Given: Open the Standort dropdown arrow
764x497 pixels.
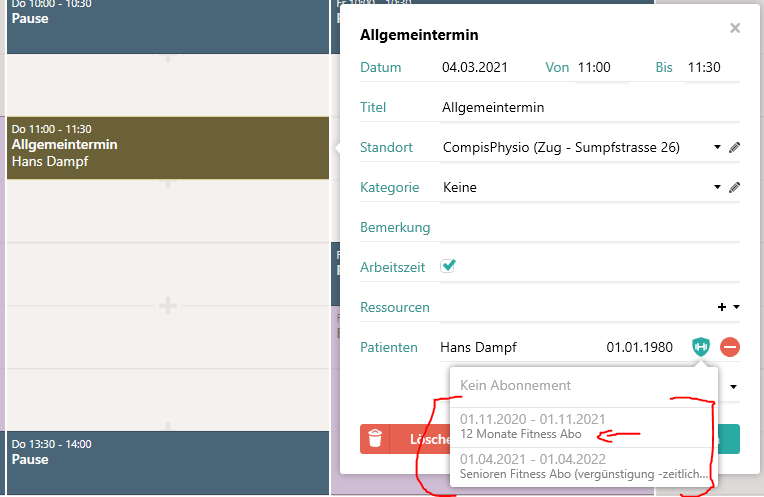Looking at the screenshot, I should [x=717, y=147].
